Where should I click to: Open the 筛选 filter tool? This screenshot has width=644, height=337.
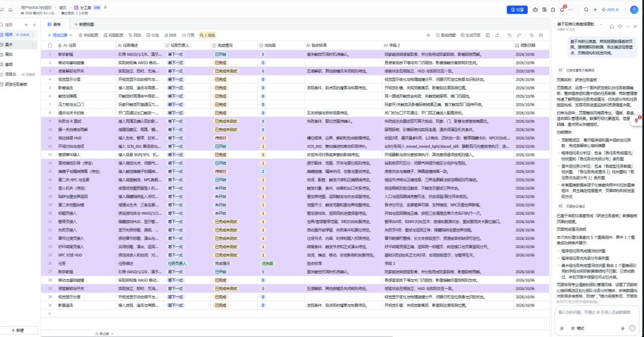(x=135, y=35)
